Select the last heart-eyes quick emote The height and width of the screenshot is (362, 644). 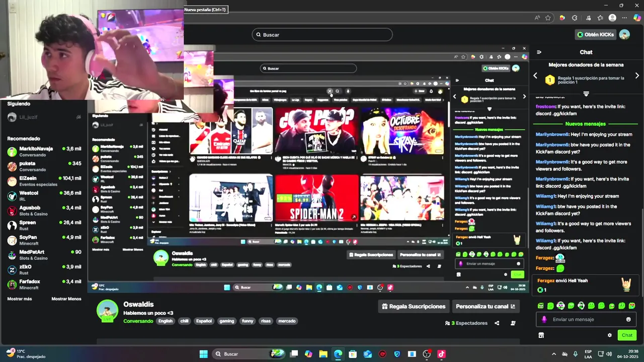pyautogui.click(x=632, y=306)
